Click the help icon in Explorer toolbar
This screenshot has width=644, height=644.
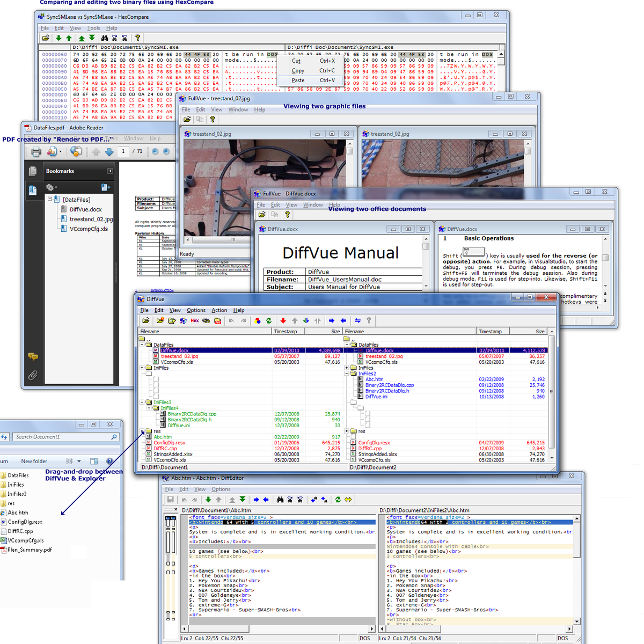coord(110,462)
